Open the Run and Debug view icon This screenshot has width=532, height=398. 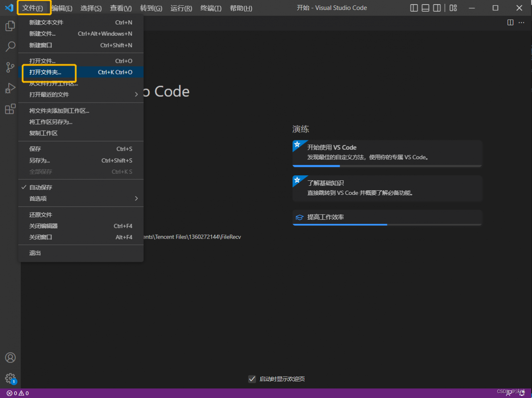click(10, 88)
